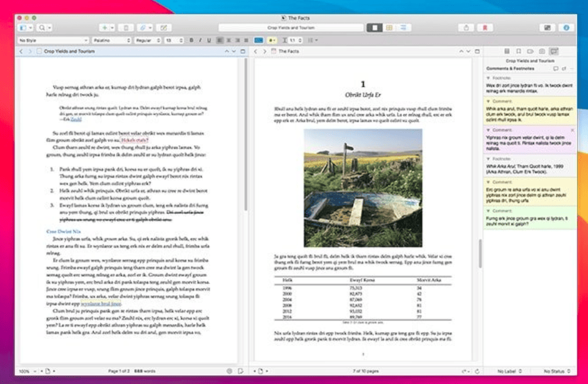Viewport: 588px width, 384px height.
Task: Open the No Label selector
Action: pyautogui.click(x=509, y=371)
